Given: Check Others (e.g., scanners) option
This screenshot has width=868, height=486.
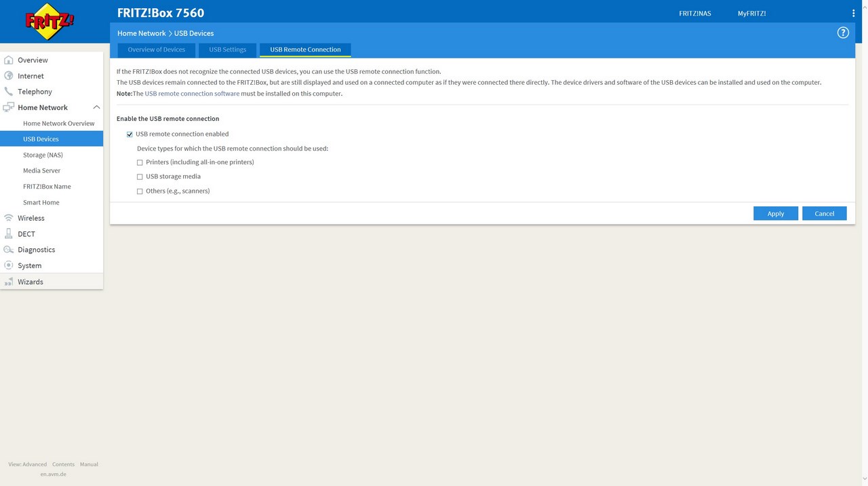Looking at the screenshot, I should [140, 191].
